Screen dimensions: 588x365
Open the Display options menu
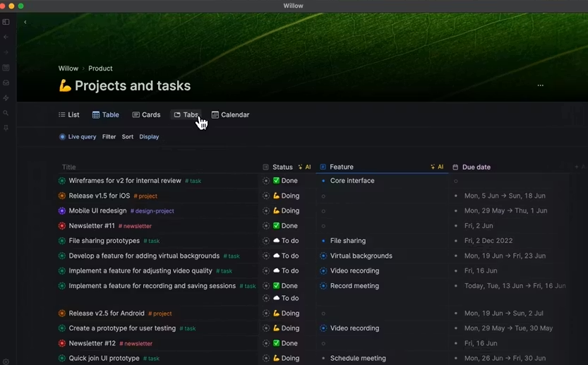tap(149, 137)
